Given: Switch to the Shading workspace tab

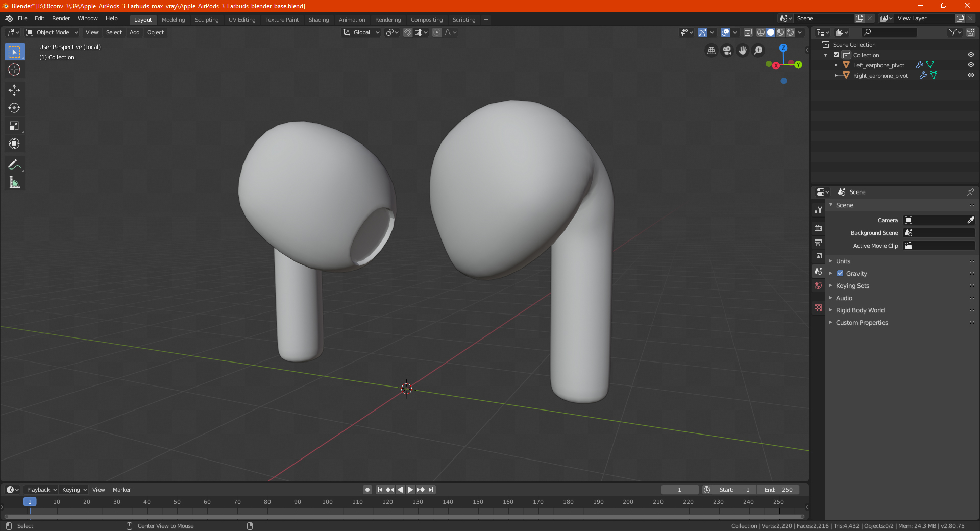Looking at the screenshot, I should coord(318,20).
